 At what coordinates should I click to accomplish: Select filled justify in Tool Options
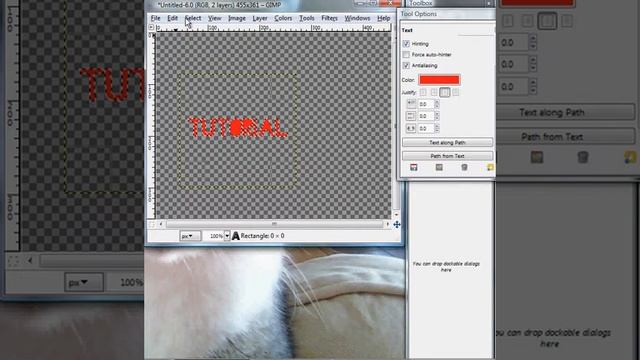456,93
